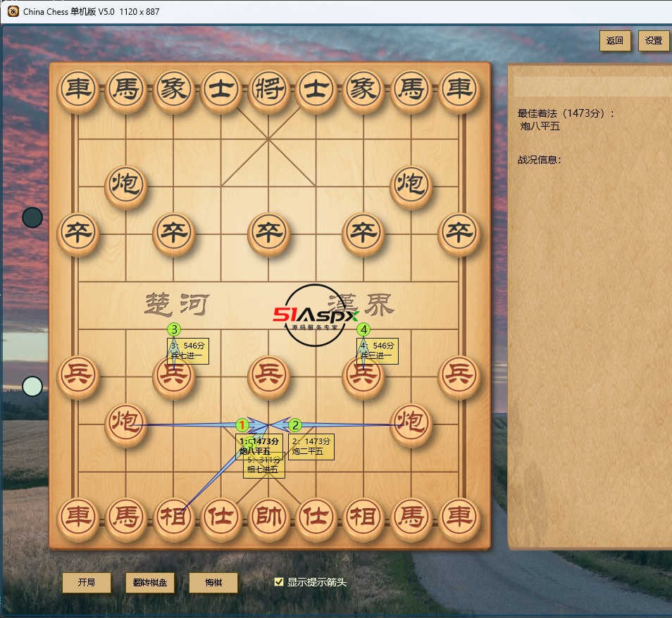Click the 战况信息 label
Viewport: 672px width, 618px height.
coord(539,160)
